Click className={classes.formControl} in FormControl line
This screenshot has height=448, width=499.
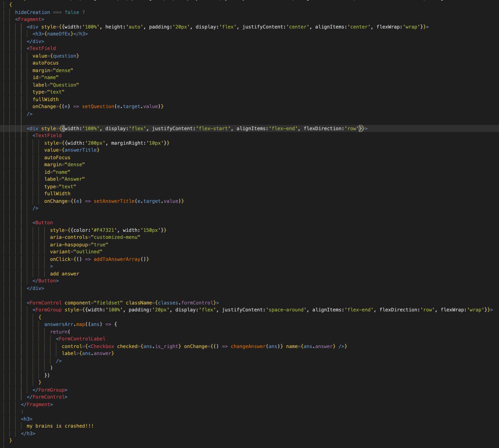[x=171, y=303]
